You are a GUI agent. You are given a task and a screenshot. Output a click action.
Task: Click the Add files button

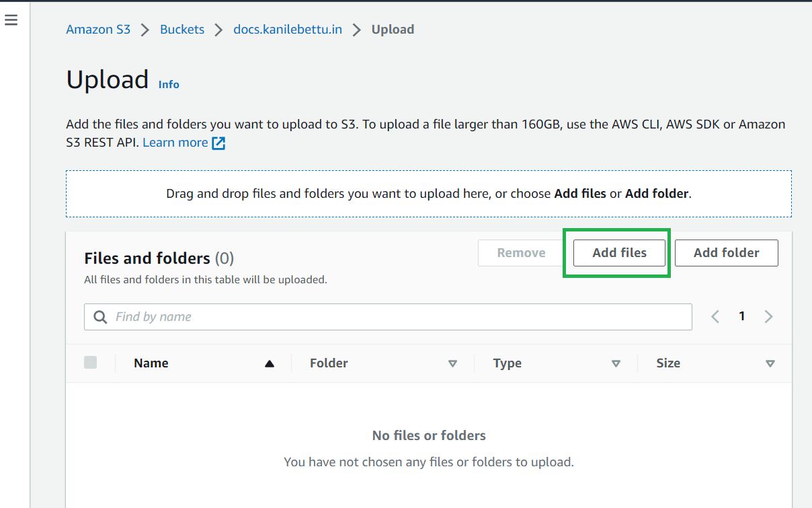[619, 253]
